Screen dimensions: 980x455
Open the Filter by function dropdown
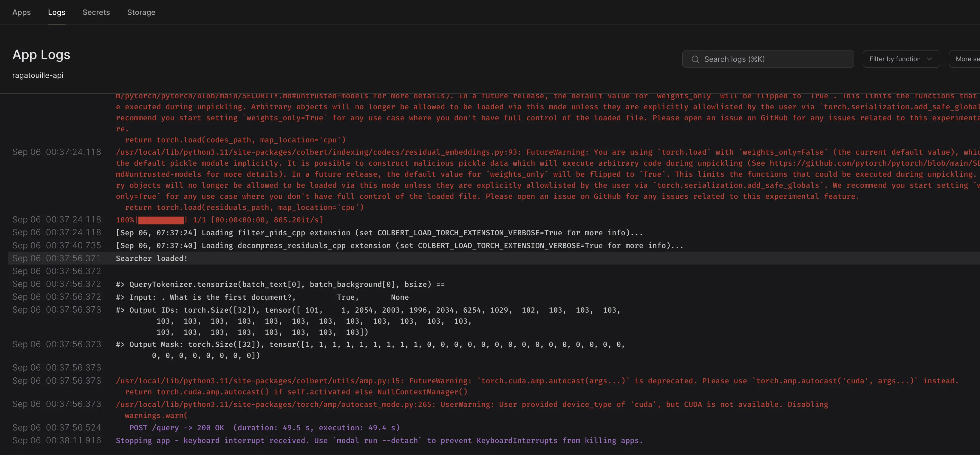(901, 59)
